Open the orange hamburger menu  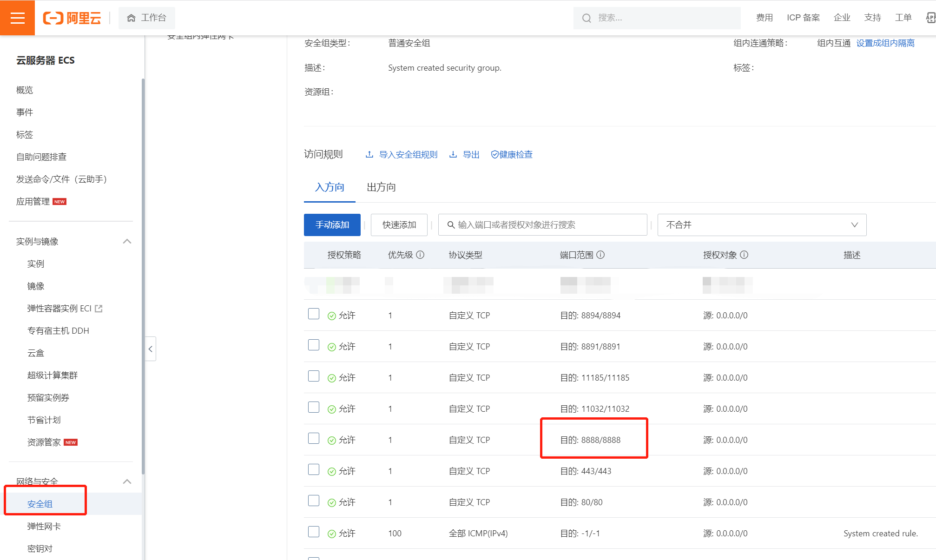[17, 18]
